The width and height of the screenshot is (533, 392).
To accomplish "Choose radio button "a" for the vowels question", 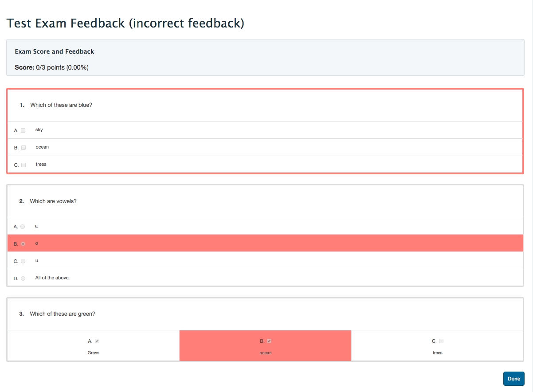I will pos(23,227).
